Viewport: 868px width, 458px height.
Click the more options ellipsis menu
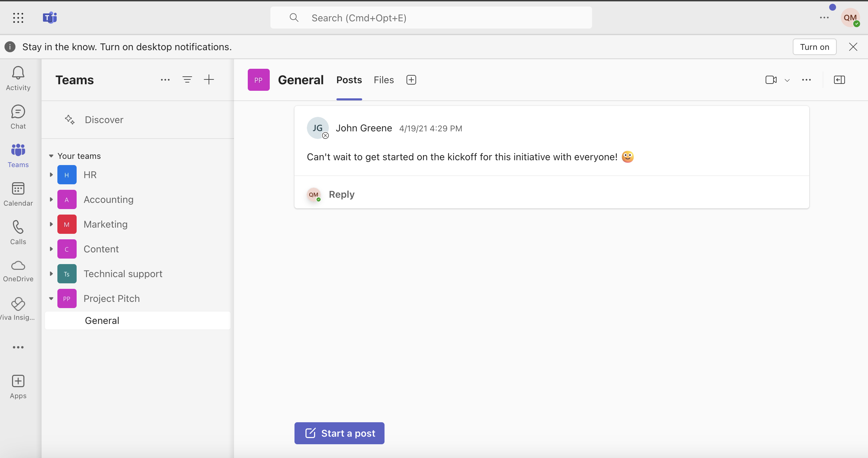point(806,80)
